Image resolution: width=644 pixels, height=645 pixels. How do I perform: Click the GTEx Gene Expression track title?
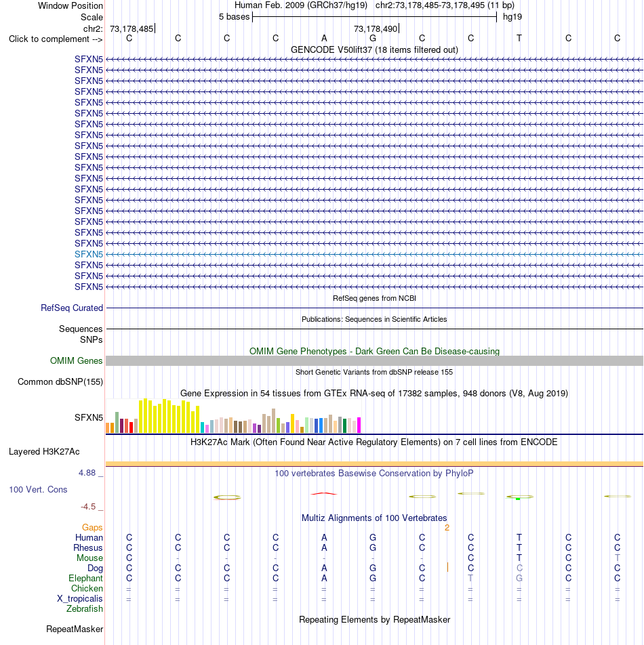click(374, 393)
